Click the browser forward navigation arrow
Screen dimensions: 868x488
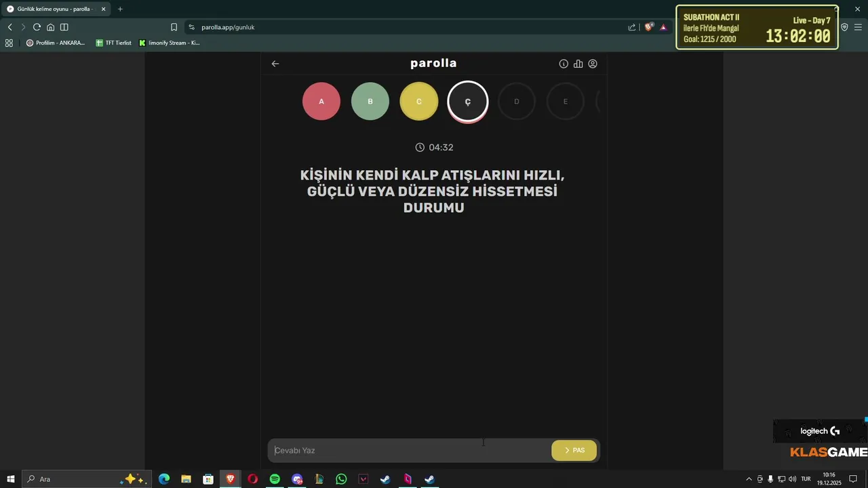pos(23,27)
